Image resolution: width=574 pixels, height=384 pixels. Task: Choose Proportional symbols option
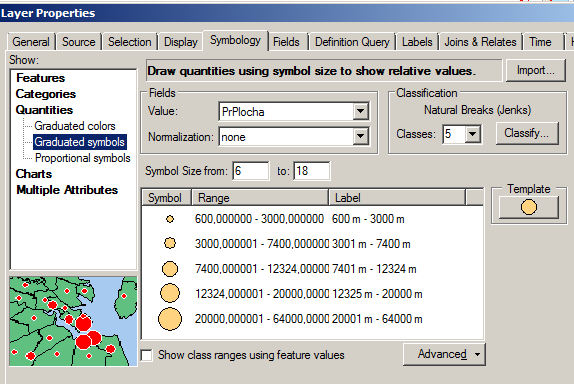pos(83,158)
